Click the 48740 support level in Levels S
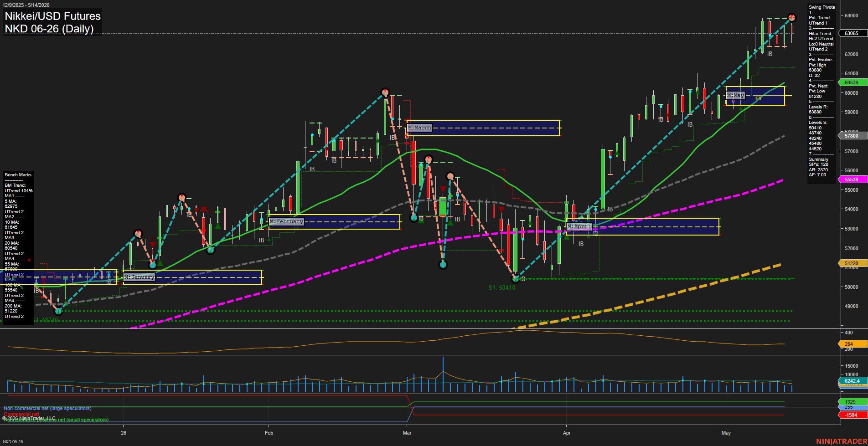868x446 pixels. (815, 133)
